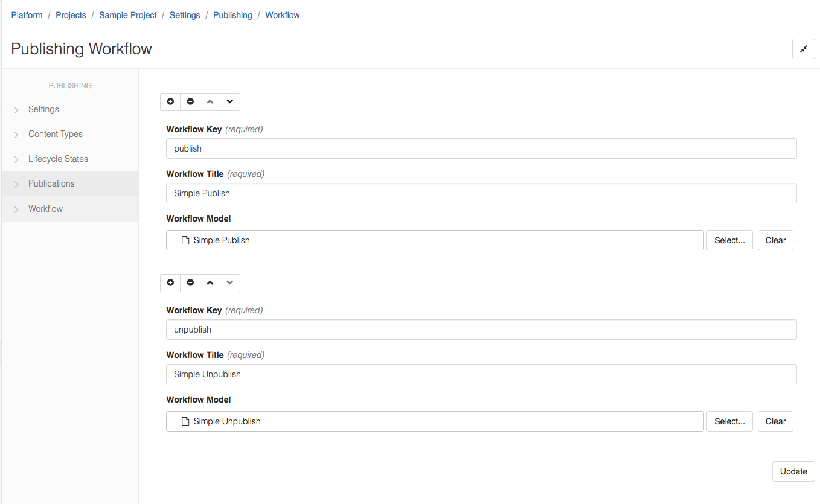Clear the Simple Unpublish workflow model
820x504 pixels.
pos(775,421)
